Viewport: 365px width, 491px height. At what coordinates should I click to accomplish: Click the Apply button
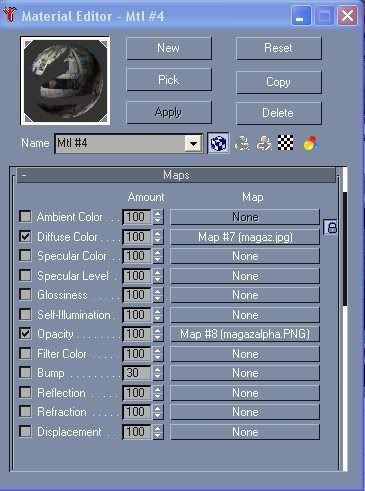coord(169,112)
